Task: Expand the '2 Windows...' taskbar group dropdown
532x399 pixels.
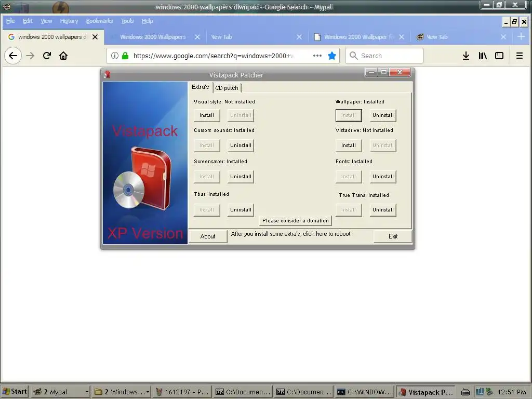Action: (148, 392)
